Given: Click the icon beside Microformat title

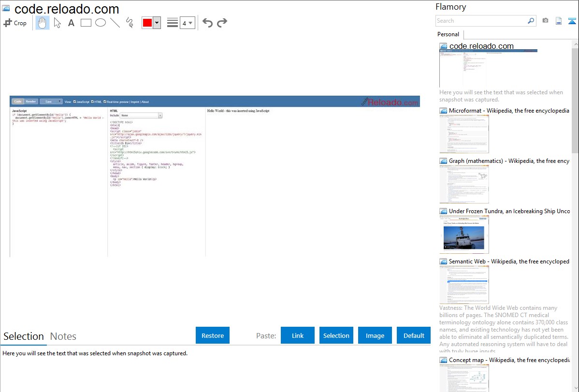Looking at the screenshot, I should click(443, 111).
